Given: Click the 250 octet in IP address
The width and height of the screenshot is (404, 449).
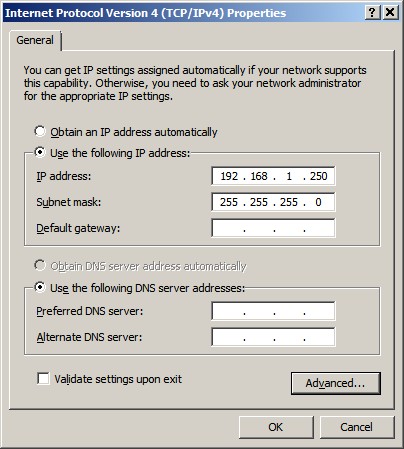Looking at the screenshot, I should [319, 176].
